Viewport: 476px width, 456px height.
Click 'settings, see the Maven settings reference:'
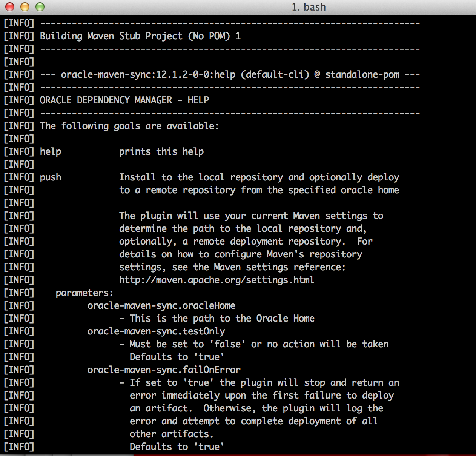(232, 267)
